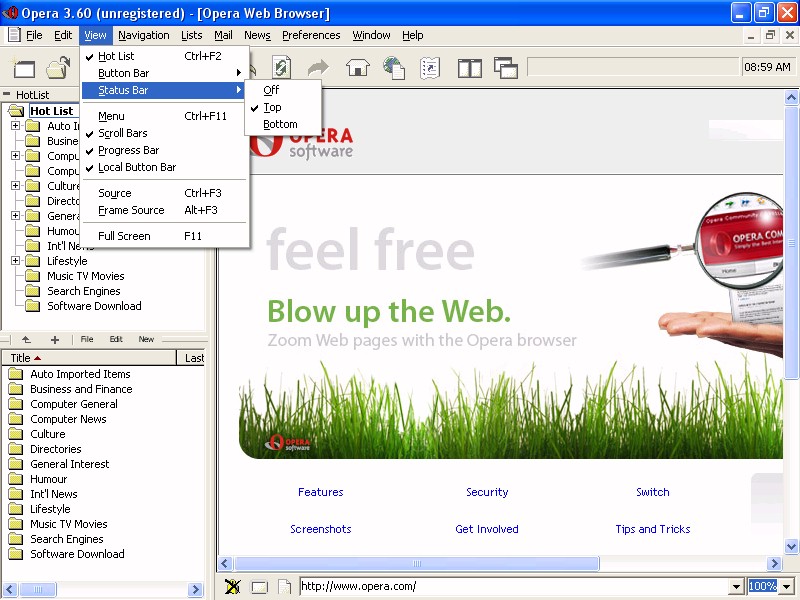Open the Get Involved link
800x600 pixels.
click(x=487, y=529)
